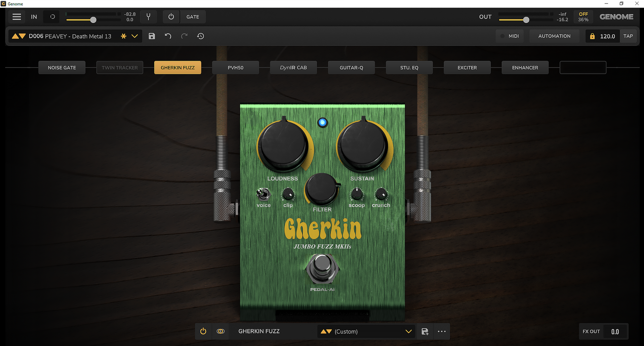Expand the preset list chevron
The image size is (644, 346).
[135, 36]
